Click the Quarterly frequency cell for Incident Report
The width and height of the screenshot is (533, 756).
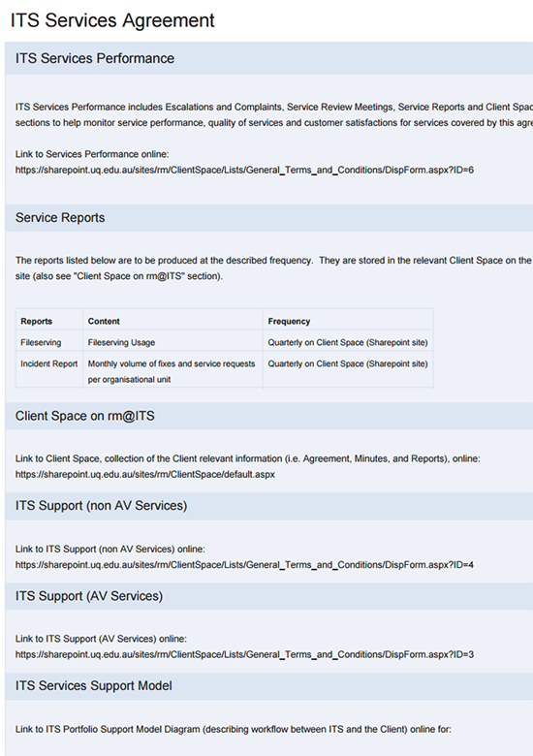[348, 364]
